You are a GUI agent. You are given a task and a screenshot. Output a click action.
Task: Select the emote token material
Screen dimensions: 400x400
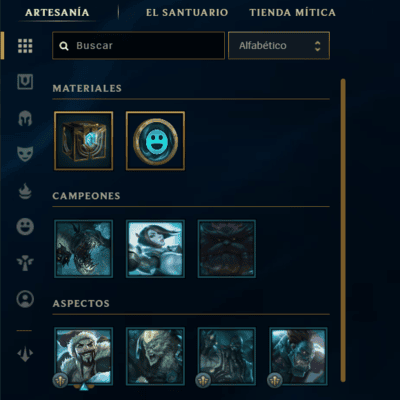(x=155, y=141)
